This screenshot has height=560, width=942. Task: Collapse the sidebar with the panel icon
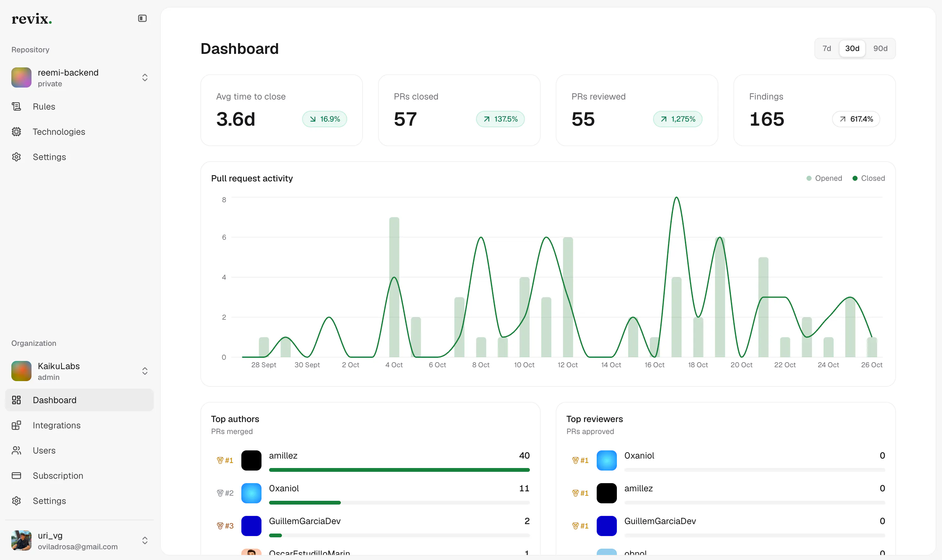coord(142,18)
